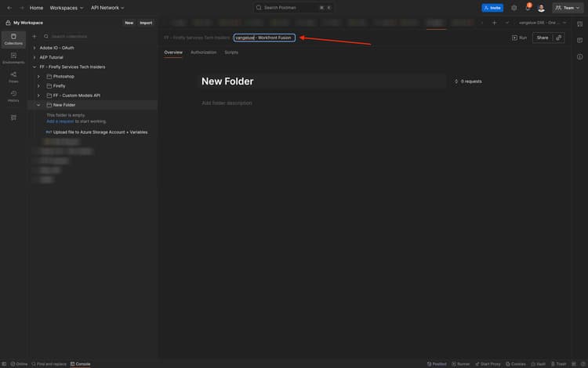
Task: Open the History sidebar panel
Action: tap(13, 96)
